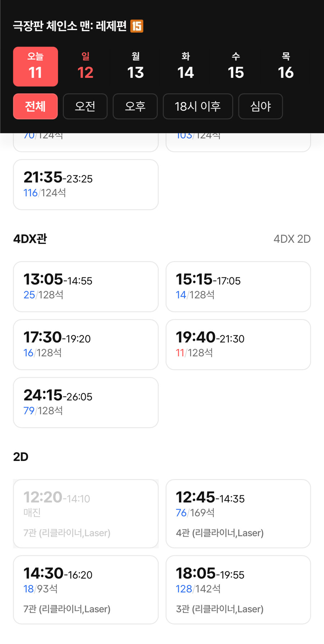324x644 pixels.
Task: Select 4DX 17:30-19:20 showtime
Action: coord(86,345)
